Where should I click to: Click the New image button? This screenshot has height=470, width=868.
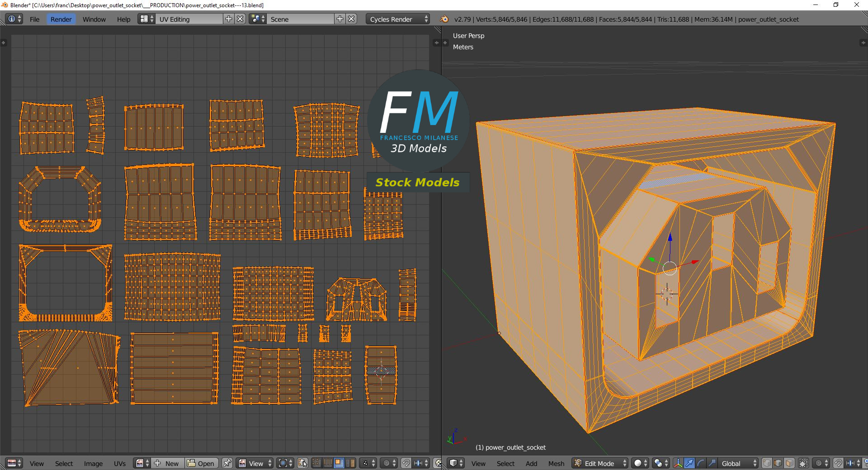pyautogui.click(x=168, y=463)
